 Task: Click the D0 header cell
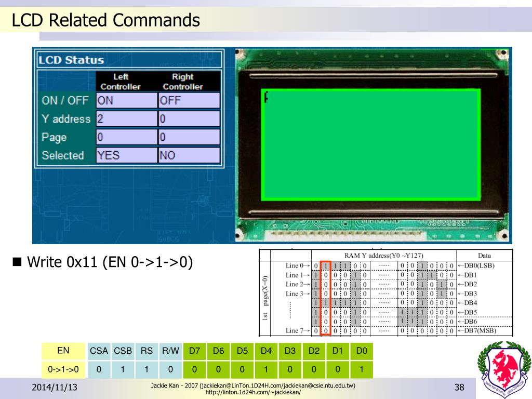[362, 351]
